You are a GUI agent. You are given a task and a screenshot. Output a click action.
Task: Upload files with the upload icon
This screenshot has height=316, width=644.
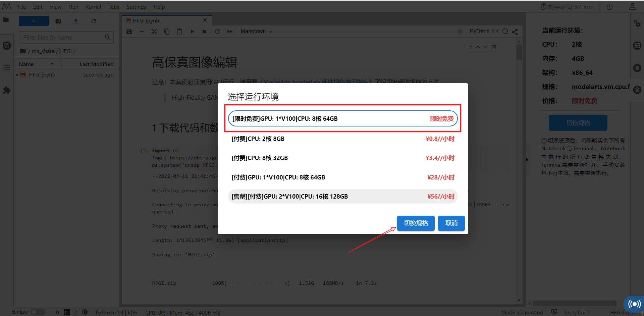pos(76,21)
